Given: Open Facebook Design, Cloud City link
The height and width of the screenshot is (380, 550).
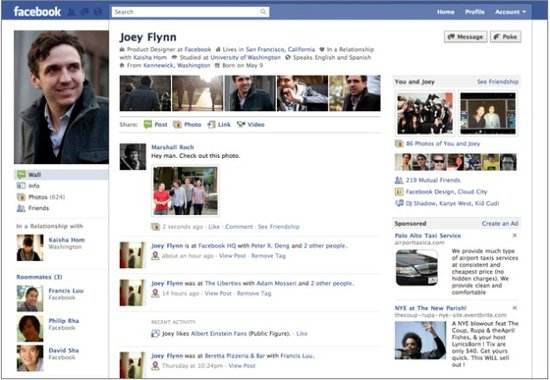Looking at the screenshot, I should 447,192.
